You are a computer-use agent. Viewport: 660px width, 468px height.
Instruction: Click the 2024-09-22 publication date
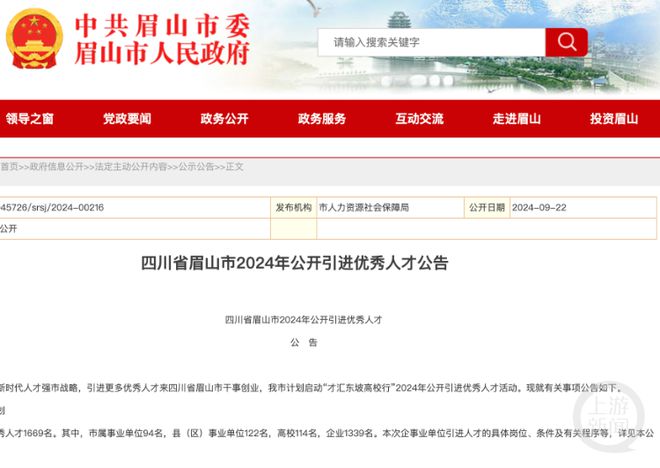539,207
